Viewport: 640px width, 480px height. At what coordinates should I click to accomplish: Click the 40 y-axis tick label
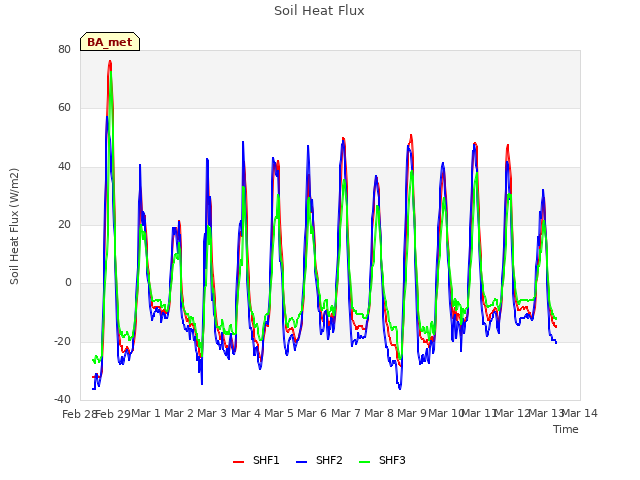[64, 166]
